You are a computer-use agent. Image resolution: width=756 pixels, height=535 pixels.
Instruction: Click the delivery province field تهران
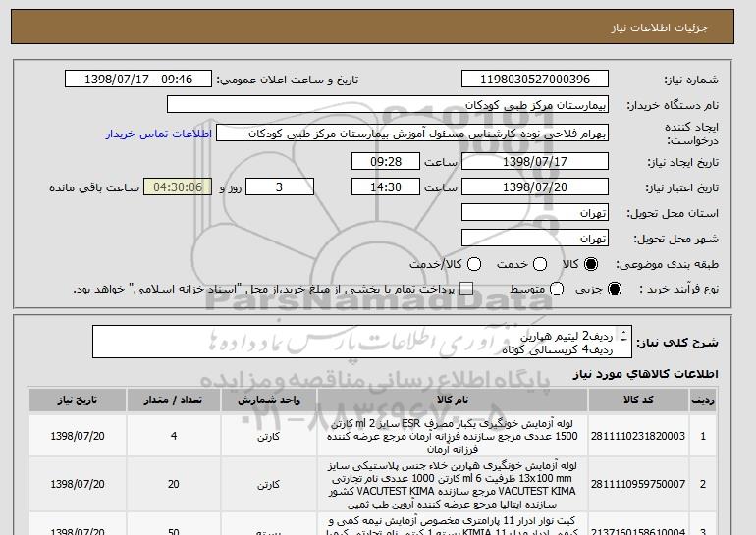pyautogui.click(x=535, y=213)
